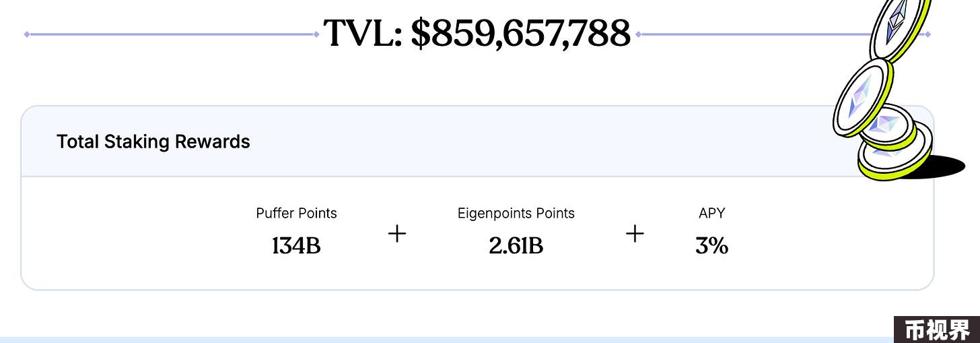Click the 134B Puffer Points value
980x343 pixels.
pos(296,246)
